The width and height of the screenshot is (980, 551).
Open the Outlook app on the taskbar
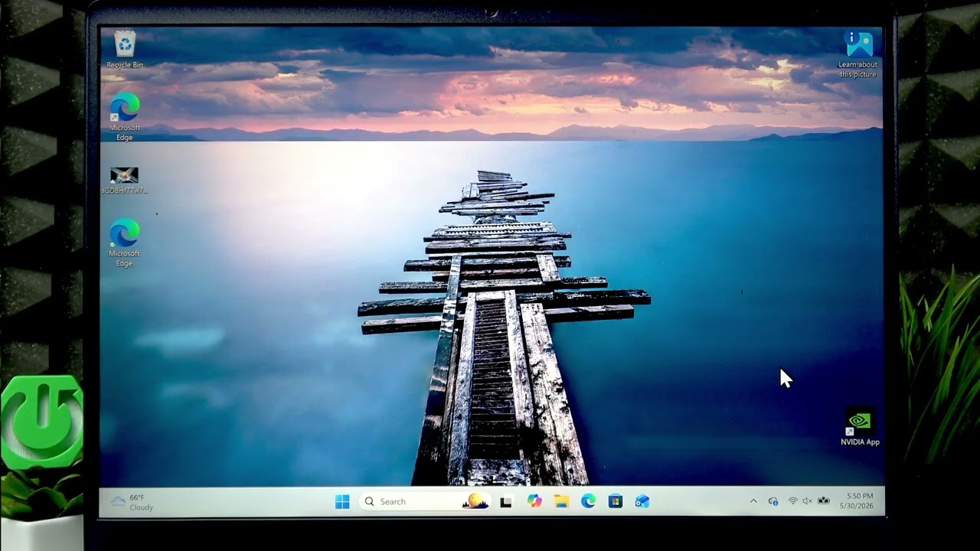point(642,501)
